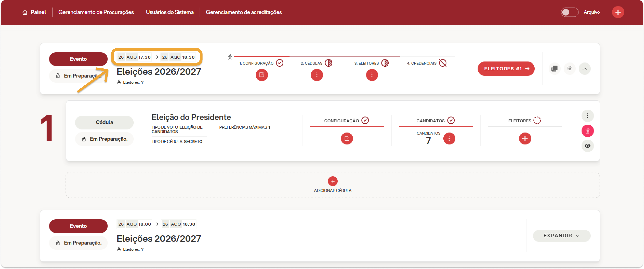Click the Candidatos check status icon
Screen dimensions: 644x269
click(451, 120)
